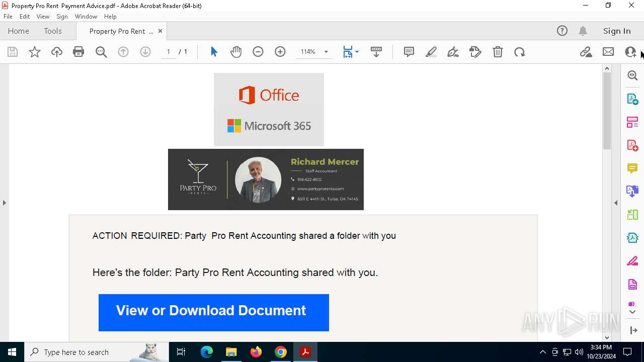The image size is (644, 362).
Task: Send file by email icon
Action: tap(608, 52)
